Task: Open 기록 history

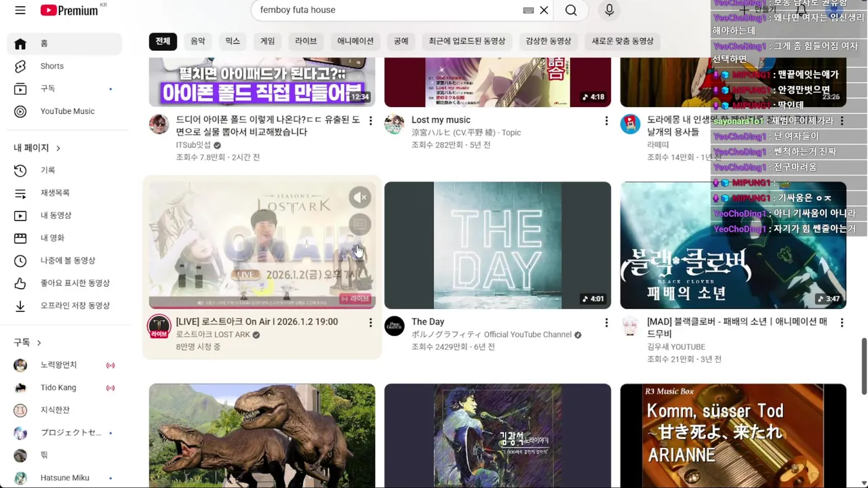Action: [x=64, y=170]
